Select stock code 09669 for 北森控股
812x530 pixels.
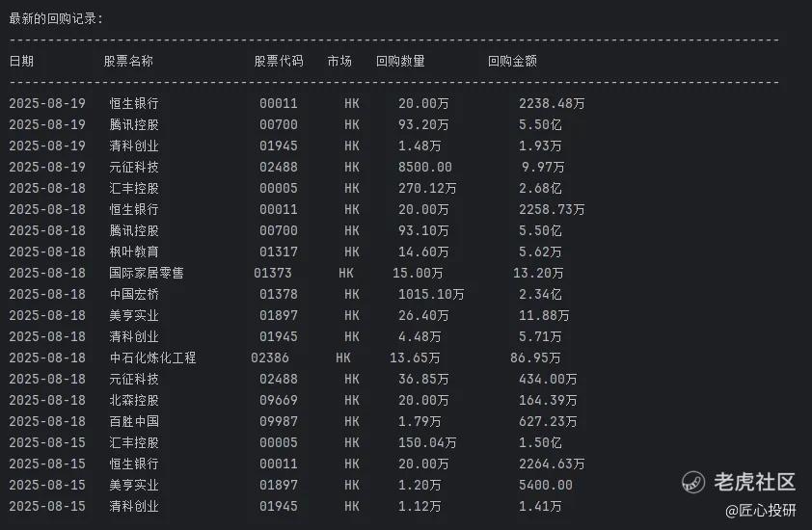click(x=279, y=401)
